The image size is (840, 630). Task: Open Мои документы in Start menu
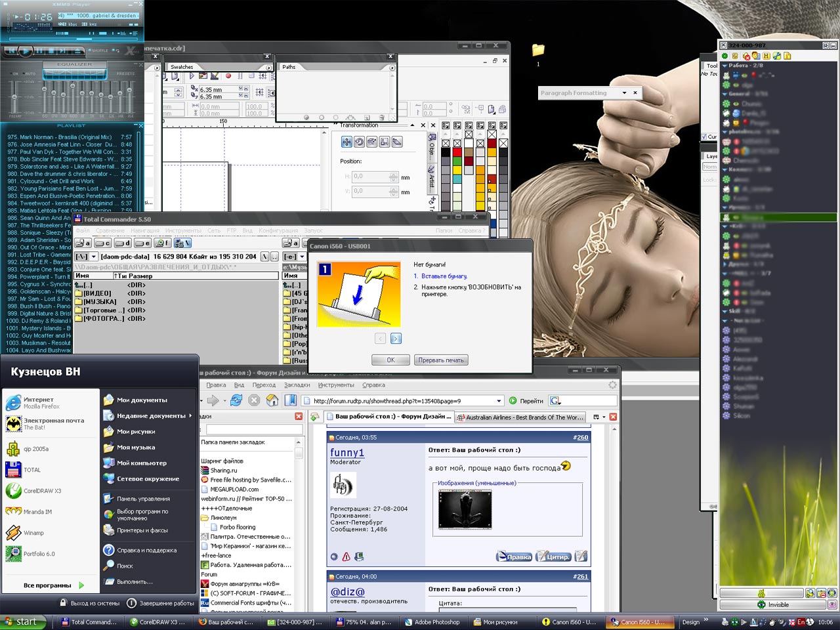[136, 400]
